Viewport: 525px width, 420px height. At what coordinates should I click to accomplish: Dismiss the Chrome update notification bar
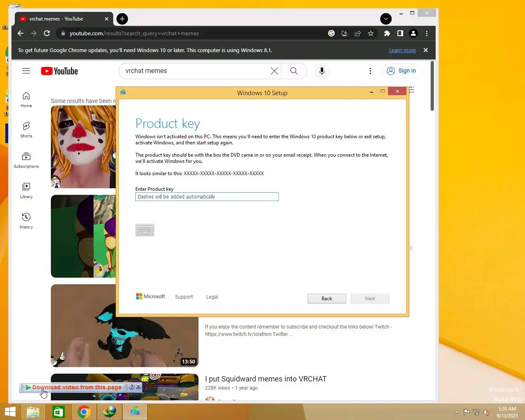[x=426, y=50]
